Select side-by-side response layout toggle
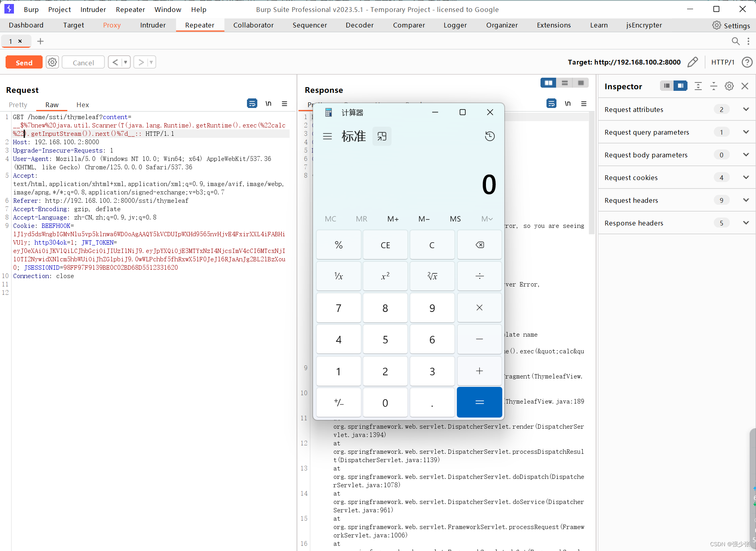Viewport: 756px width, 551px height. (548, 83)
